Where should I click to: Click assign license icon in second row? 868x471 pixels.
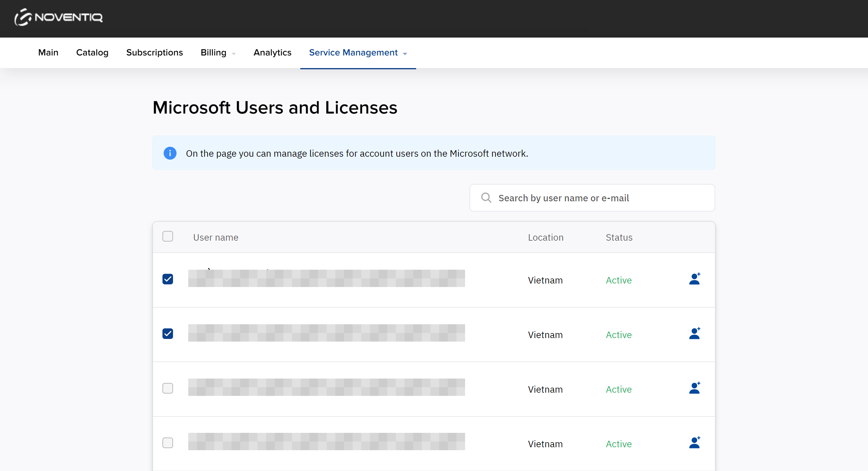[694, 334]
